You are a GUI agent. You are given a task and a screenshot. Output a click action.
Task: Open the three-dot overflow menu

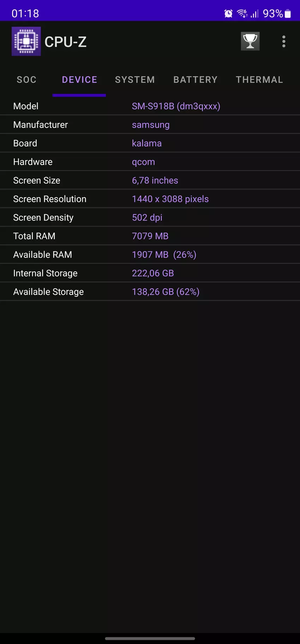point(284,41)
